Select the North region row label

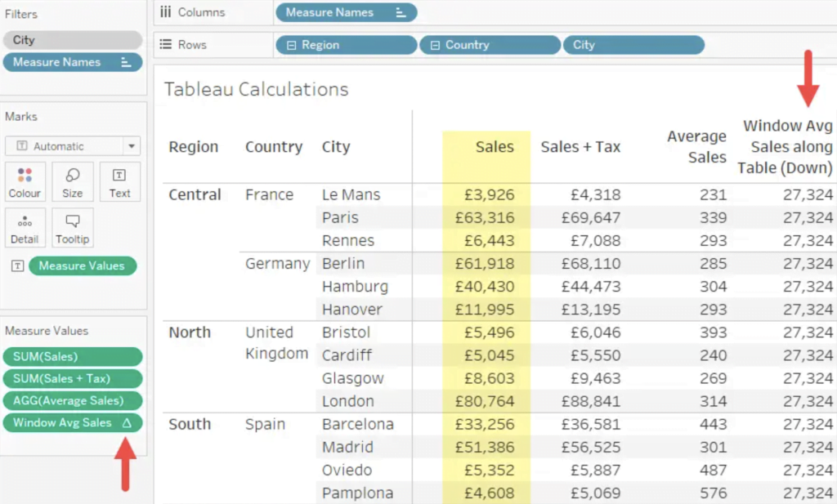190,332
